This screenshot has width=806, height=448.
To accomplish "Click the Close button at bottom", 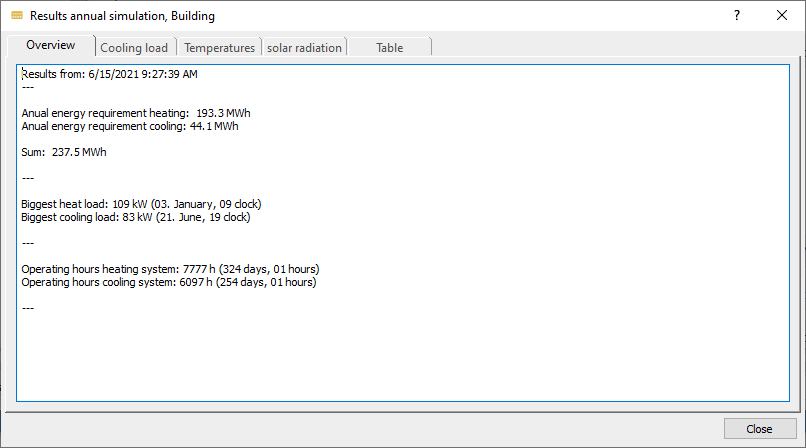I will (x=760, y=428).
